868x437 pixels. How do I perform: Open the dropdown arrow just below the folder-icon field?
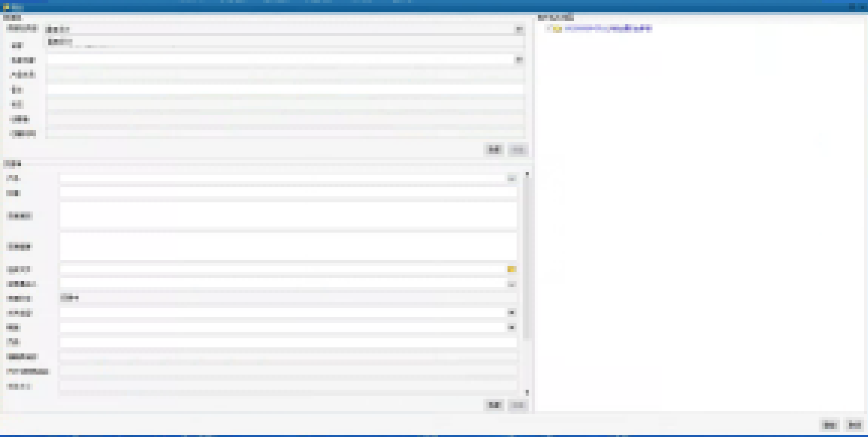512,284
